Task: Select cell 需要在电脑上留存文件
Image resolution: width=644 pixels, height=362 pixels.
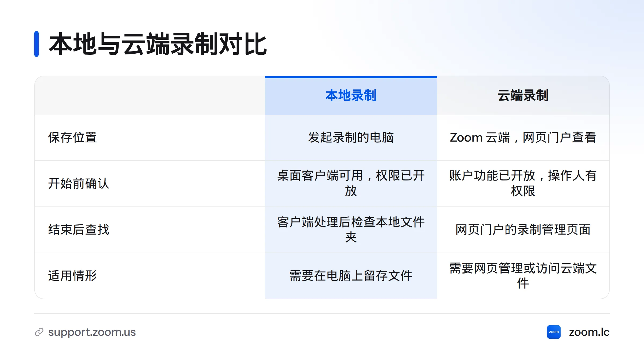Action: (351, 276)
